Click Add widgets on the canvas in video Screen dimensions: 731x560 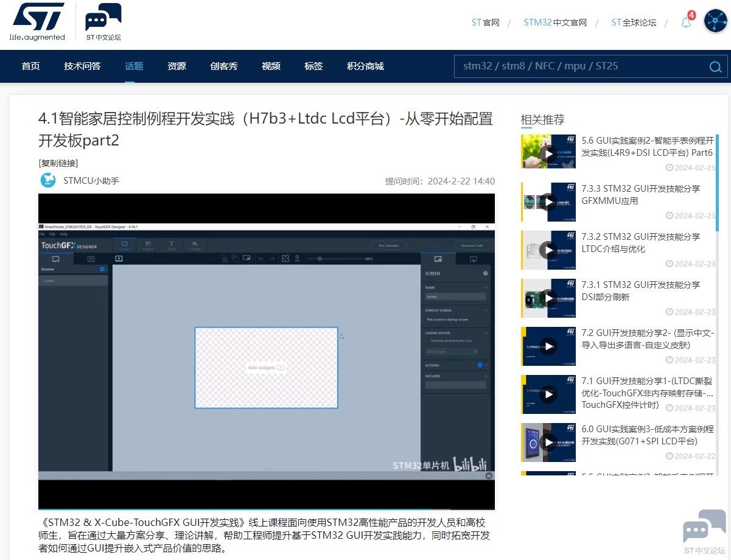[x=266, y=368]
